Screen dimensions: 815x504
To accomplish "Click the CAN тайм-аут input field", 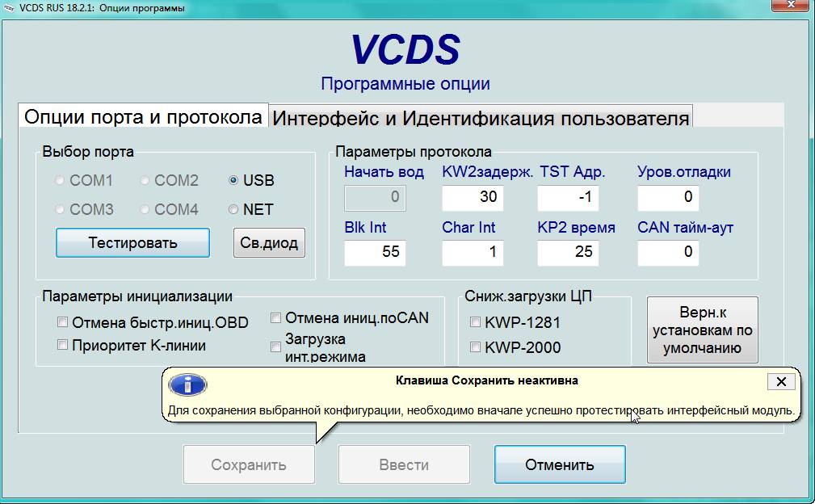I will click(668, 252).
